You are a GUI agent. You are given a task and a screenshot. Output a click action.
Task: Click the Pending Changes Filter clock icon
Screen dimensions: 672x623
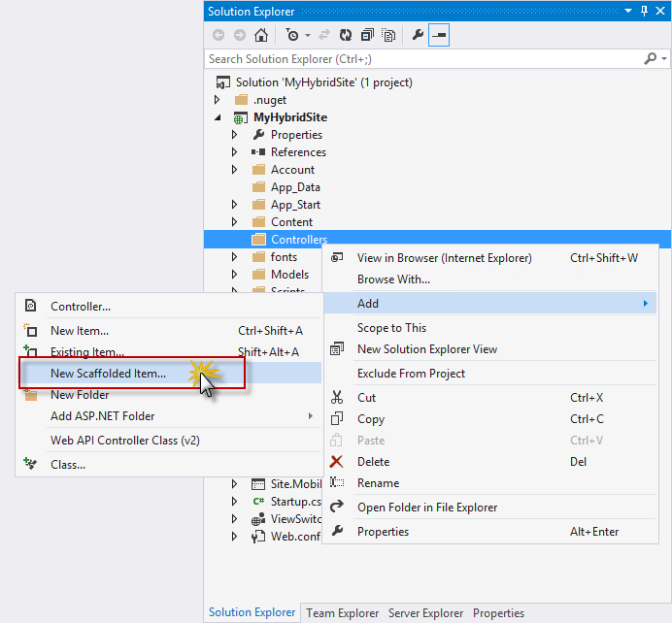click(x=292, y=35)
